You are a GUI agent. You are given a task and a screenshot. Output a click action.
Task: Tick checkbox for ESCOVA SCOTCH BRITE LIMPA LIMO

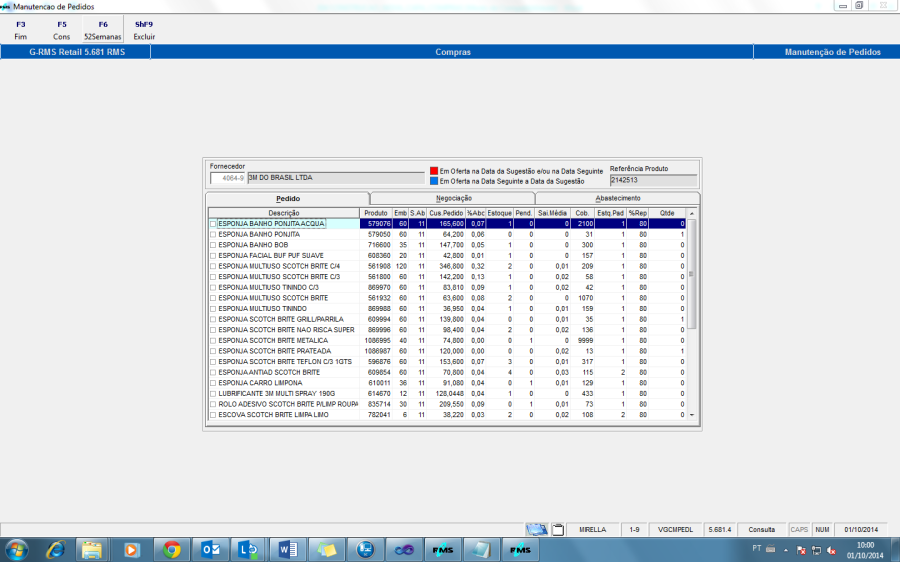213,415
